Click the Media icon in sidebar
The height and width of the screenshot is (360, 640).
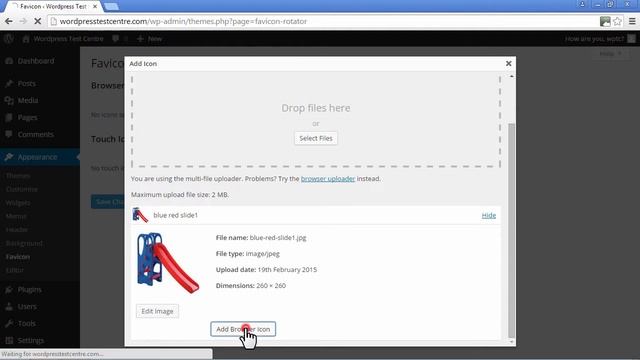9,100
